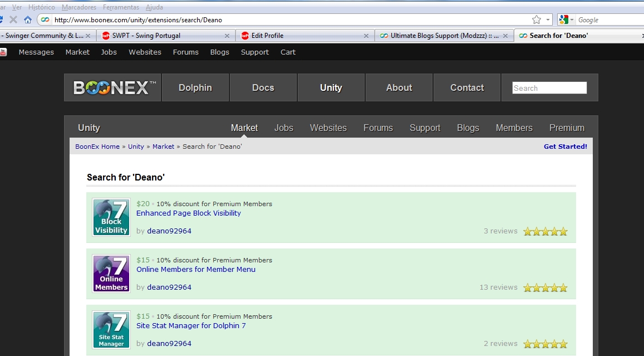The image size is (644, 356).
Task: Open the Site Stat Manager product thumbnail
Action: [x=111, y=330]
